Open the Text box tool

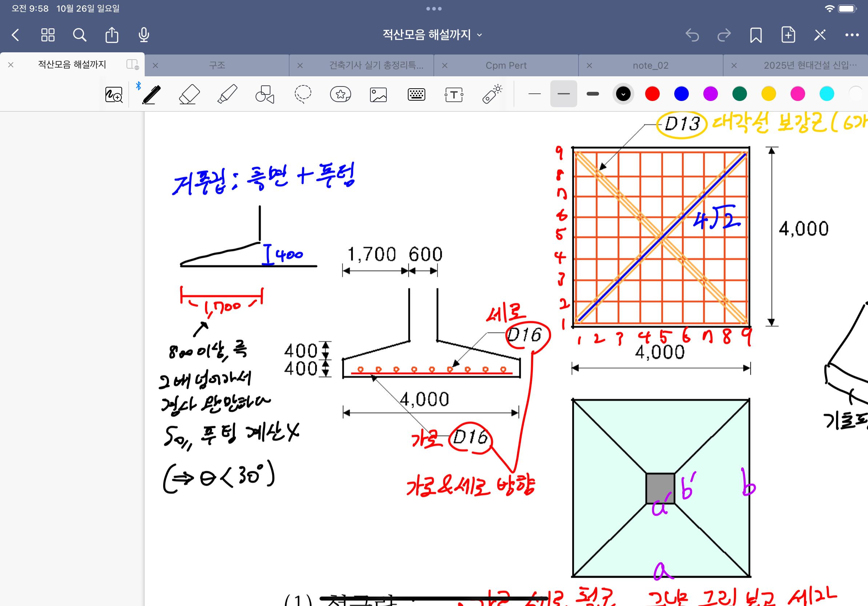point(454,94)
